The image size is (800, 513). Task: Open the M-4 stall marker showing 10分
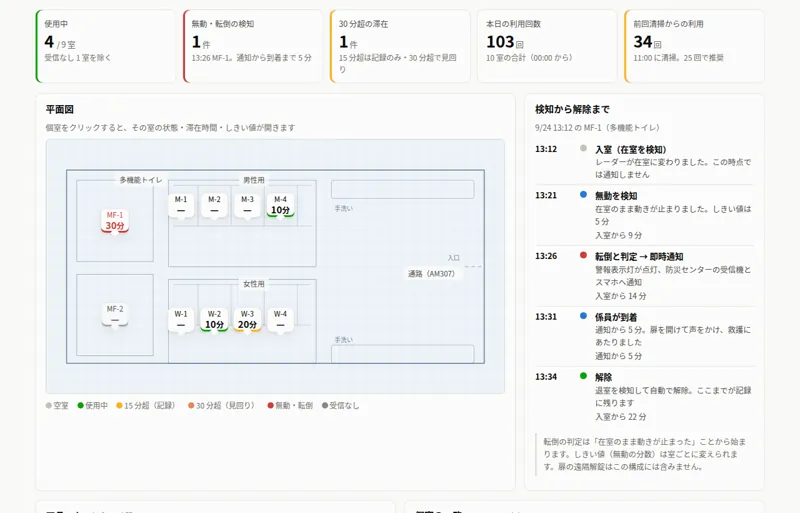pos(280,205)
